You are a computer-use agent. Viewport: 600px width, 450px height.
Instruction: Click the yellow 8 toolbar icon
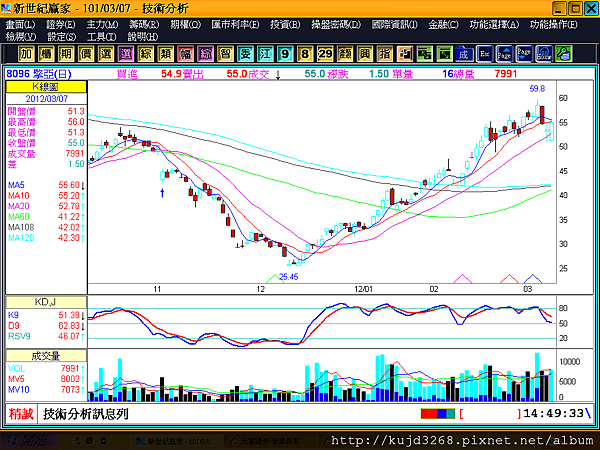tap(305, 54)
